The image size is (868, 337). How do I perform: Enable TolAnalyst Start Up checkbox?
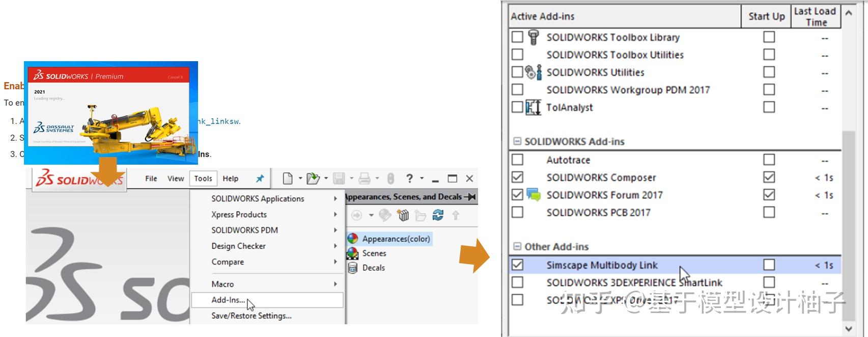coord(769,107)
